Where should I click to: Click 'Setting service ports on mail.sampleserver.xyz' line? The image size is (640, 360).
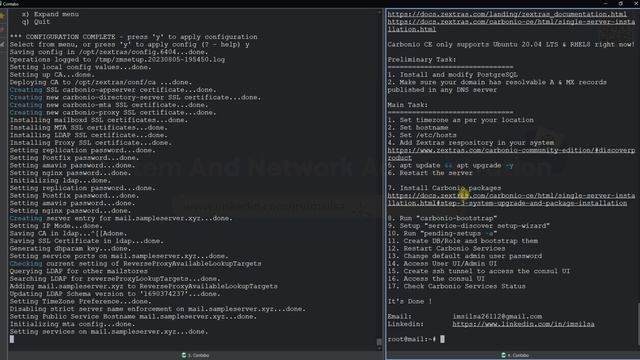coord(119,256)
